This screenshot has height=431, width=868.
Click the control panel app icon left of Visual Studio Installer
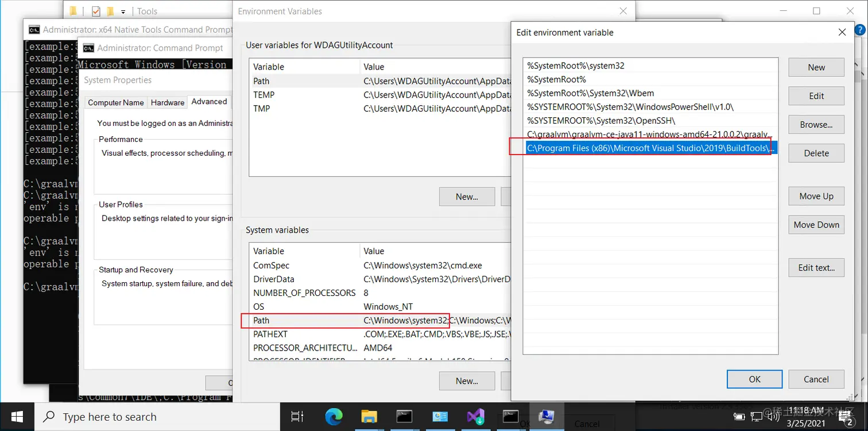(x=440, y=417)
